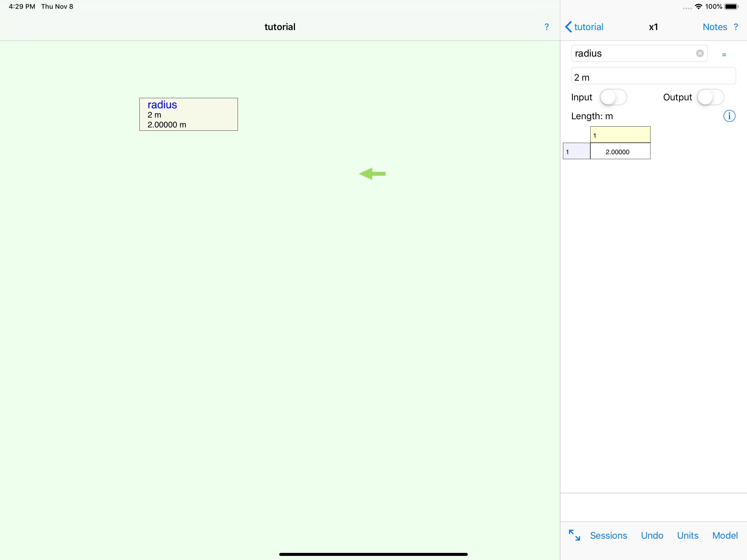Toggle the Output switch
Screen dimensions: 747x560
[711, 97]
